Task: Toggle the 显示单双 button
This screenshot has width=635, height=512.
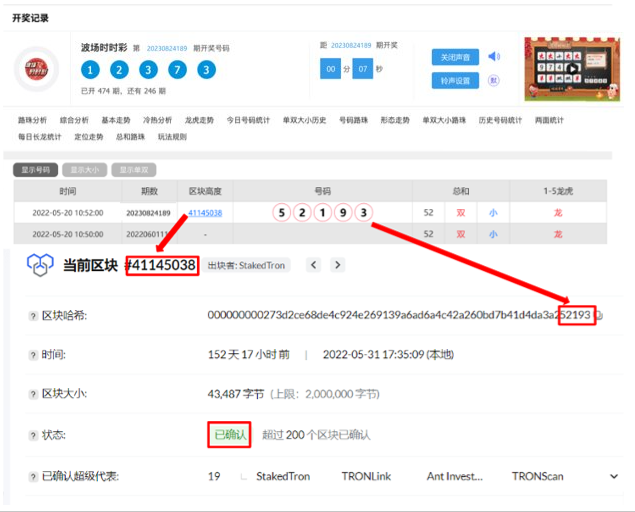Action: pyautogui.click(x=133, y=170)
